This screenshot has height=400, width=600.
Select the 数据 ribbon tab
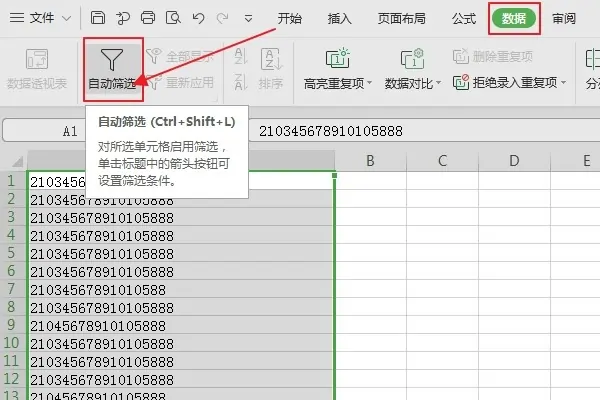(x=514, y=18)
